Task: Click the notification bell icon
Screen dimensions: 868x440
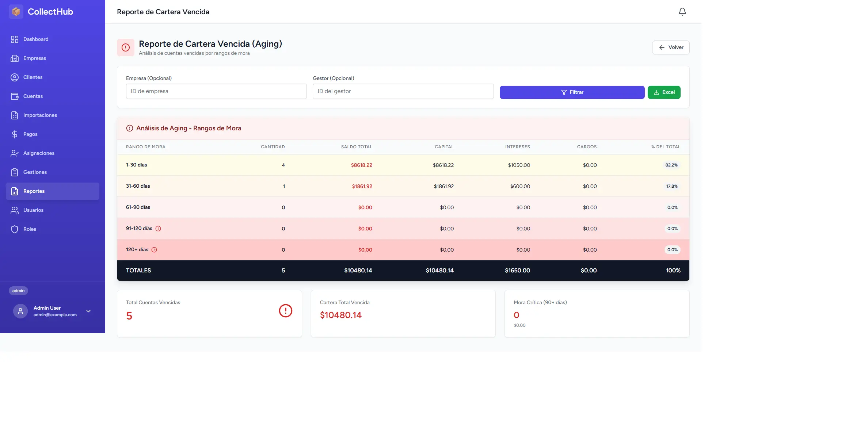Action: coord(682,12)
